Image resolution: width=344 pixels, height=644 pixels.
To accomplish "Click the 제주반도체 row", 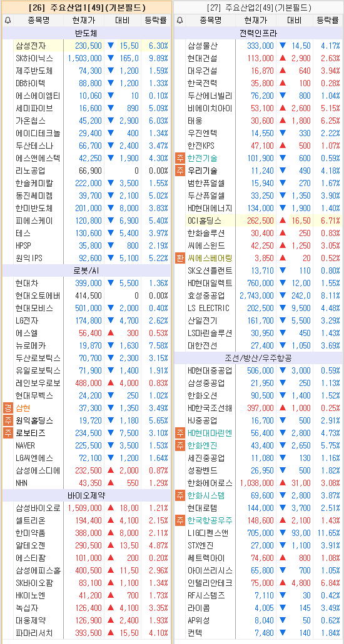I will pos(86,71).
